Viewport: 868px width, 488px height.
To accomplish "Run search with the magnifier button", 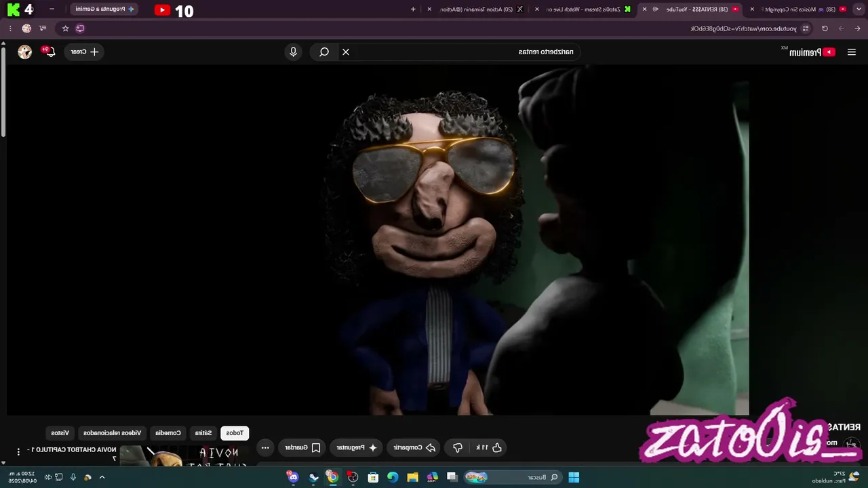I will coord(324,52).
